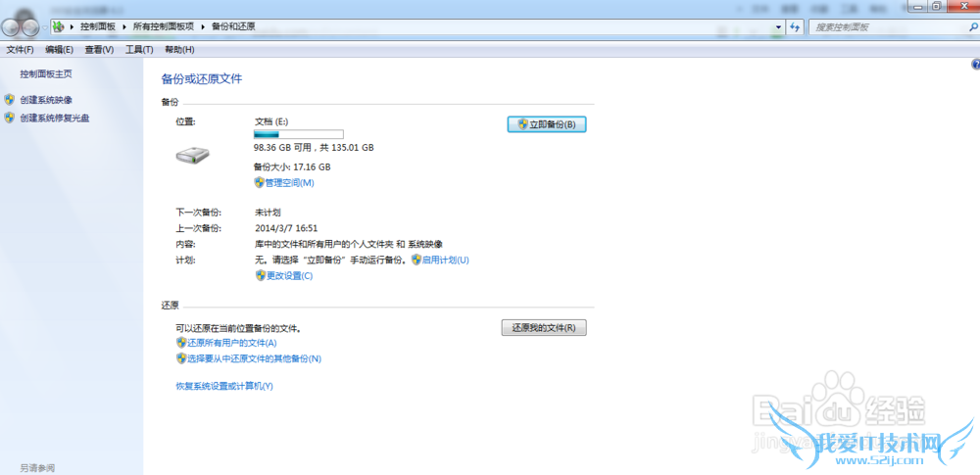Click the shield icon beside 还原所有用户的文件(A)

pyautogui.click(x=182, y=343)
